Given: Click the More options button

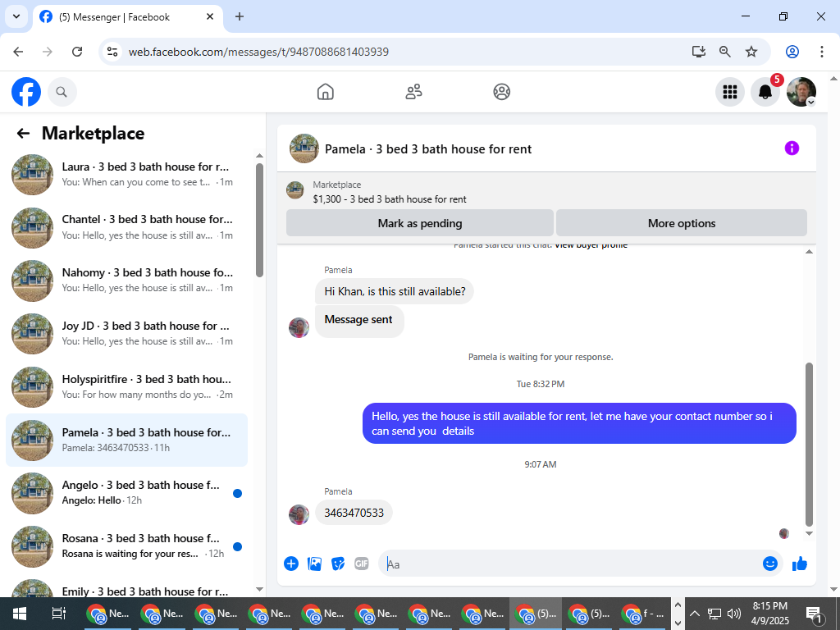Looking at the screenshot, I should pyautogui.click(x=682, y=223).
